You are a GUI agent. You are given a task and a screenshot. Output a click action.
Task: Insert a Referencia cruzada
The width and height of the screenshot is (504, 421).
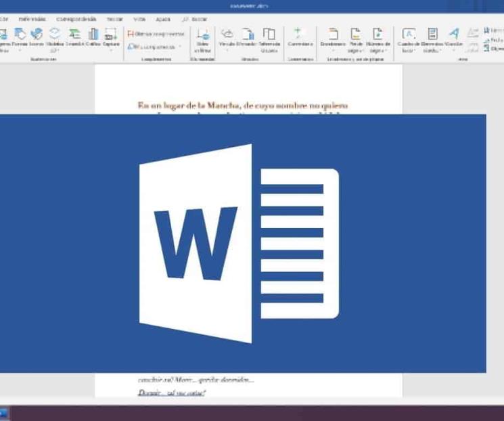pyautogui.click(x=269, y=41)
